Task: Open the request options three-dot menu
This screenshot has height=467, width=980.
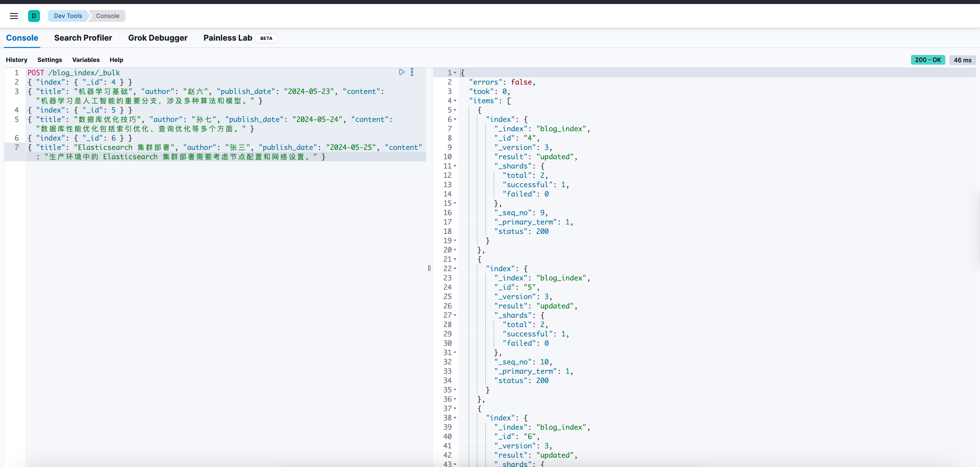Action: pyautogui.click(x=412, y=72)
